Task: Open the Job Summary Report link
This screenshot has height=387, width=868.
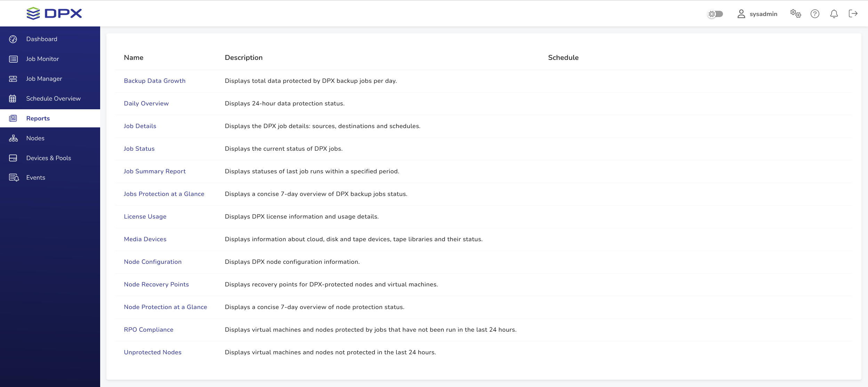Action: coord(154,171)
